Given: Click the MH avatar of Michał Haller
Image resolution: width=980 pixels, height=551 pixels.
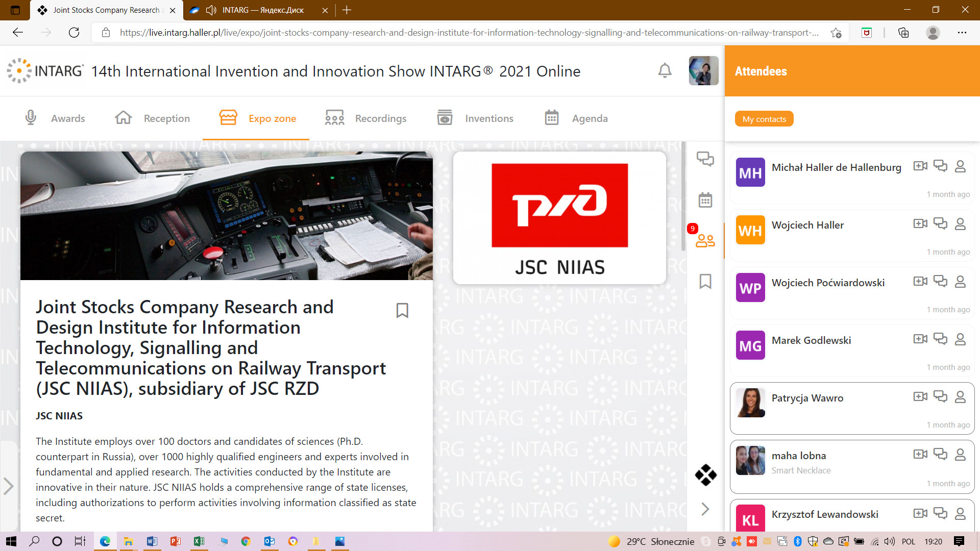Looking at the screenshot, I should (750, 172).
